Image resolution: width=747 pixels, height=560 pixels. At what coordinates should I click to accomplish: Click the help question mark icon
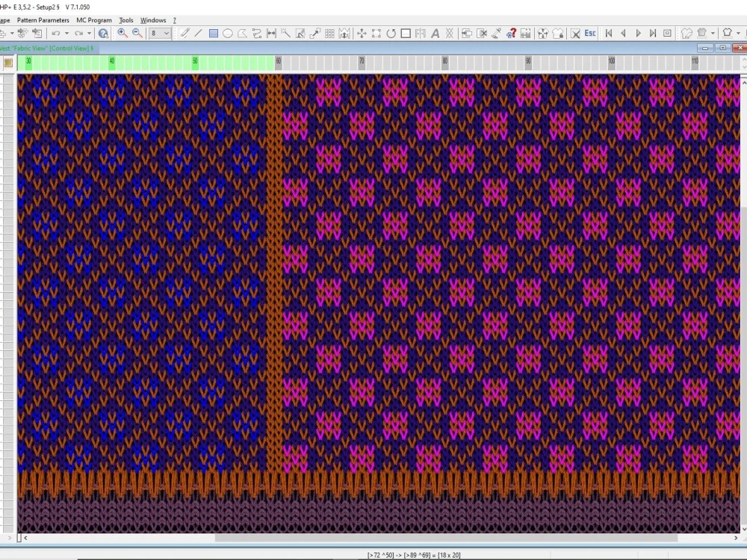[x=512, y=33]
